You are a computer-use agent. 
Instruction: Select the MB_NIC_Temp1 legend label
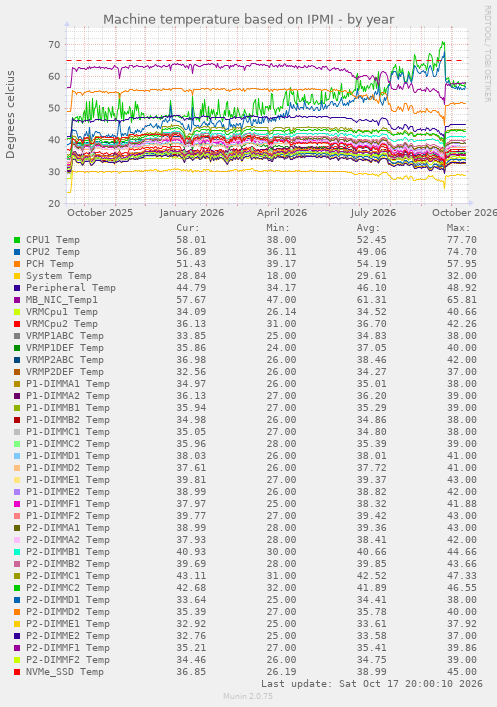[62, 300]
